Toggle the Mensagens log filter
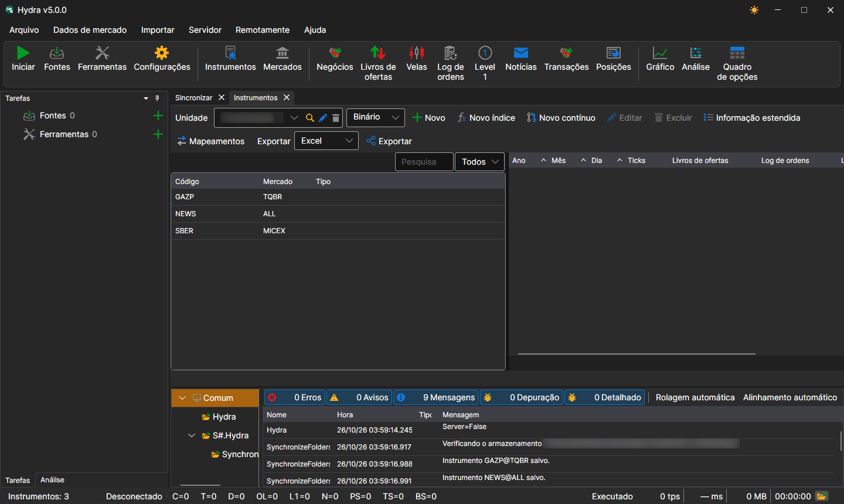The width and height of the screenshot is (844, 504). pyautogui.click(x=436, y=397)
